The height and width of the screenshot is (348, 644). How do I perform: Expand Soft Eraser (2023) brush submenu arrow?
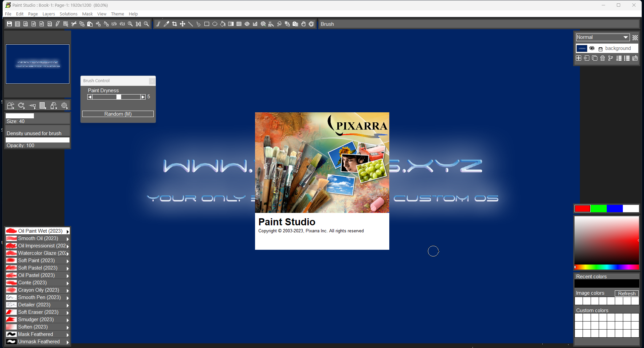pos(68,312)
